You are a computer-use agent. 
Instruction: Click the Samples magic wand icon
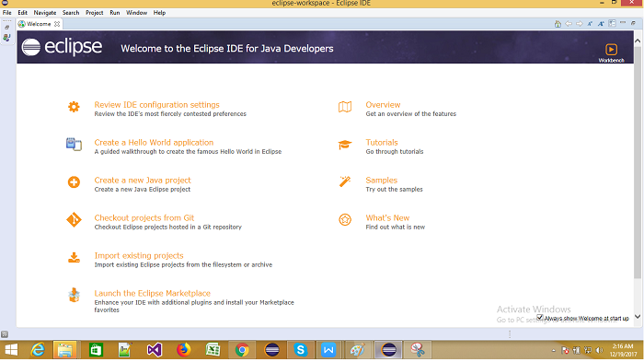[x=345, y=181]
